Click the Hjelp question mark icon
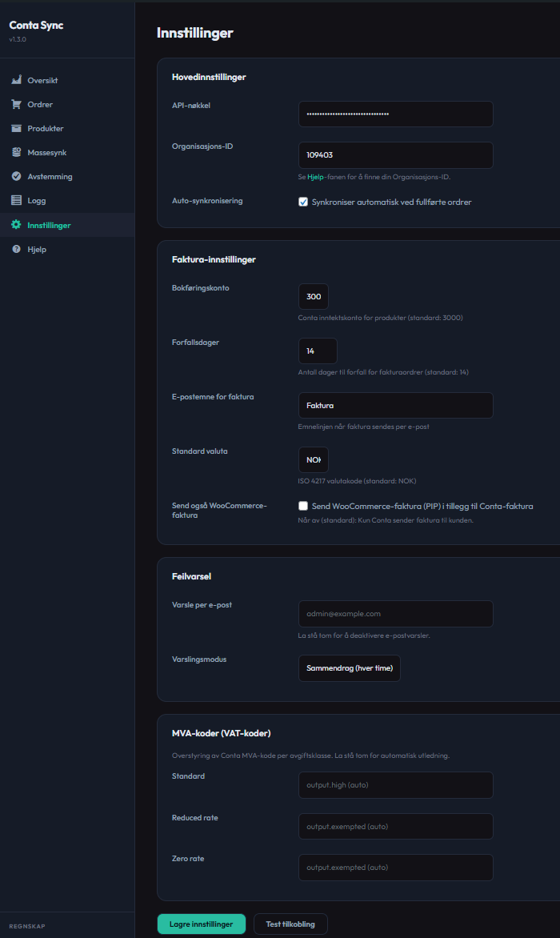This screenshot has width=560, height=938. pyautogui.click(x=16, y=250)
